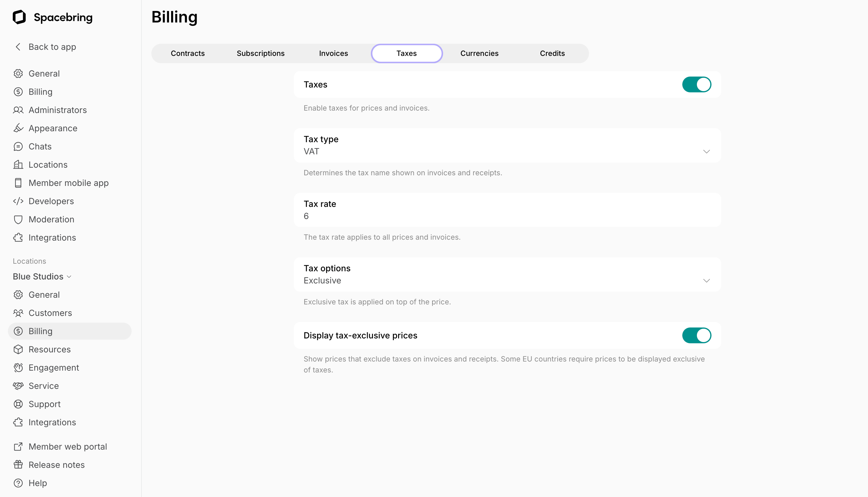
Task: Click the Release notes gift icon
Action: coord(18,465)
